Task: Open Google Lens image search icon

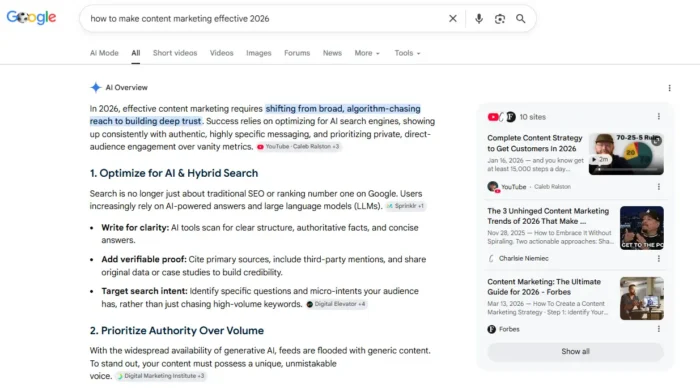Action: 500,18
